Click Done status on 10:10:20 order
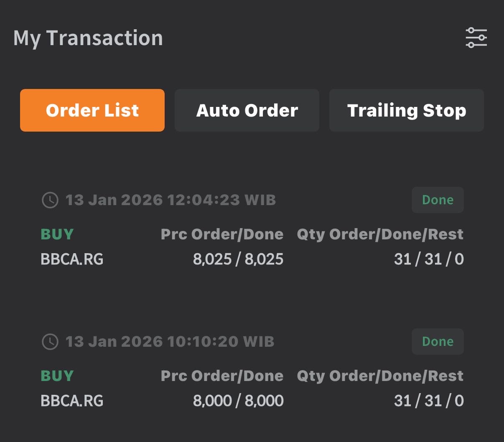Viewport: 504px width, 442px height. pos(438,342)
